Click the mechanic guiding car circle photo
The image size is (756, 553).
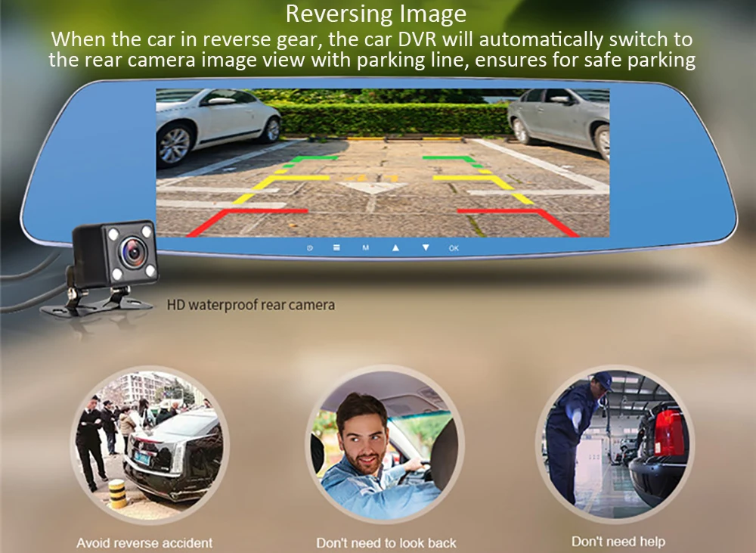[x=615, y=444]
